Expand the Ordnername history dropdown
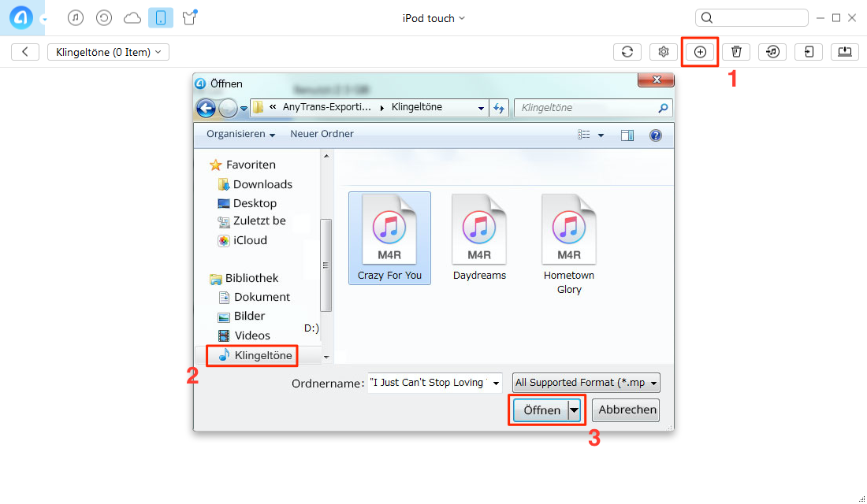This screenshot has height=504, width=867. (x=496, y=383)
